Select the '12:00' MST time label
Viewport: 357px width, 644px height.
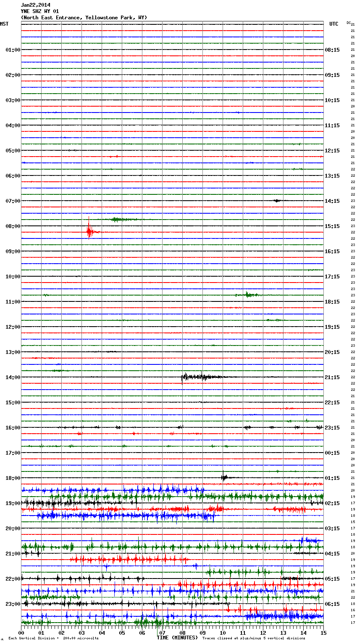point(13,327)
